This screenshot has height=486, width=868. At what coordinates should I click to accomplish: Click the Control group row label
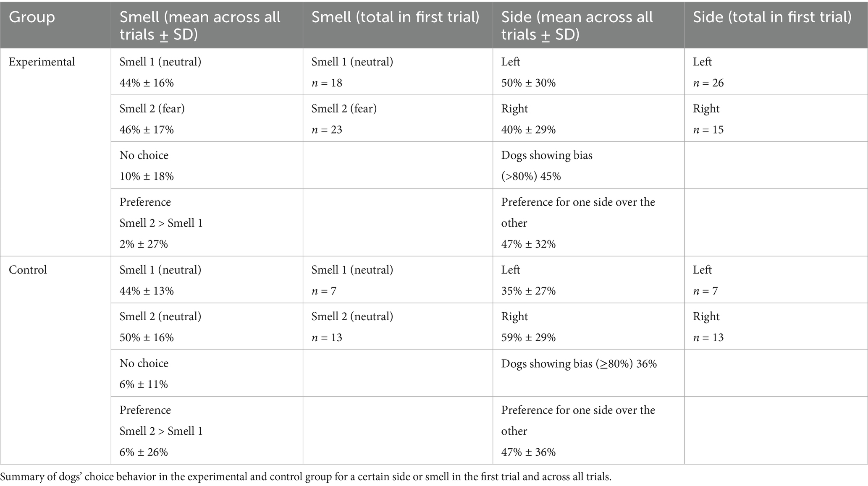[28, 269]
